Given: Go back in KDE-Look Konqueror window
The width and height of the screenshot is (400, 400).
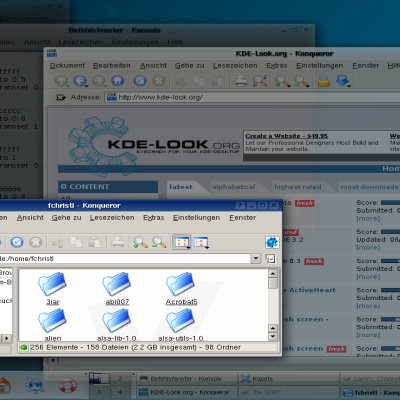Looking at the screenshot, I should pos(80,81).
